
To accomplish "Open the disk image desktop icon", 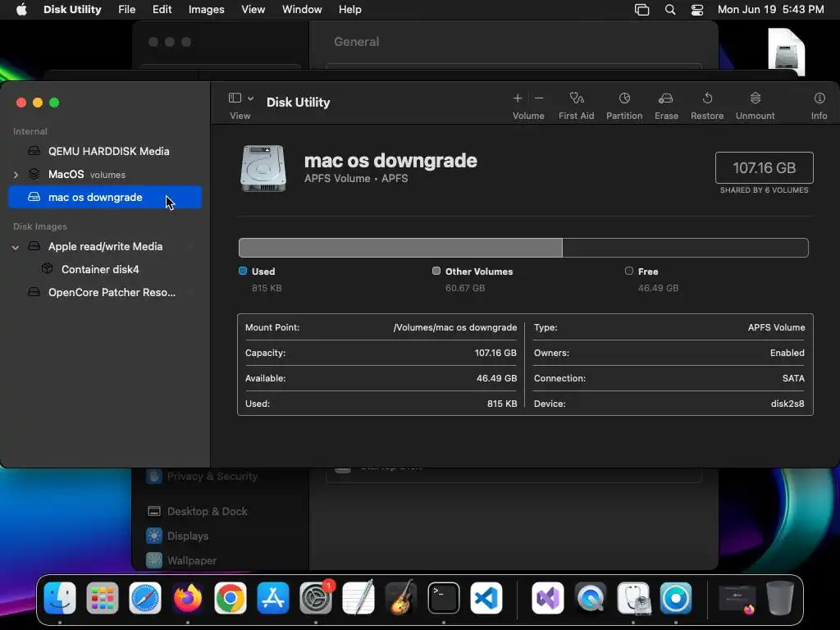I will click(x=787, y=52).
